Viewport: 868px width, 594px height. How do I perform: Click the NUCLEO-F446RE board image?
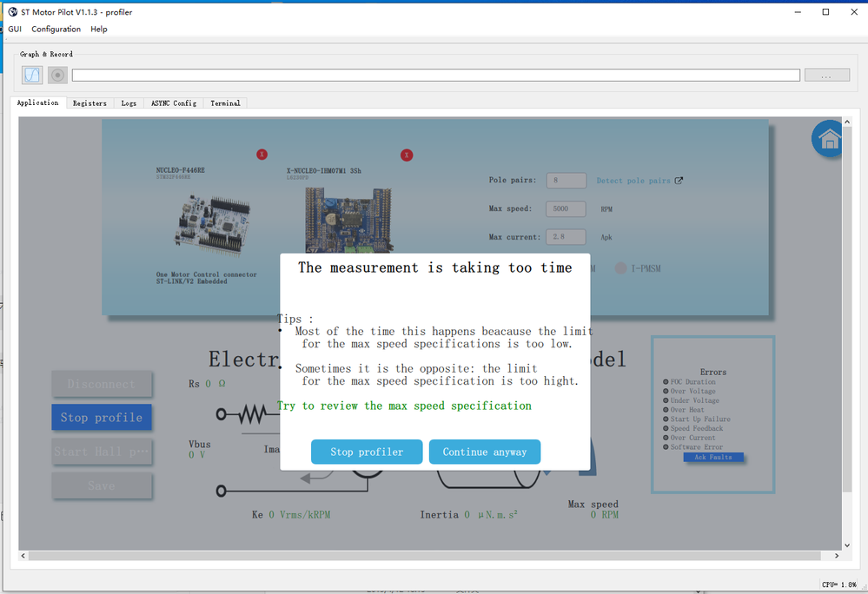[213, 225]
